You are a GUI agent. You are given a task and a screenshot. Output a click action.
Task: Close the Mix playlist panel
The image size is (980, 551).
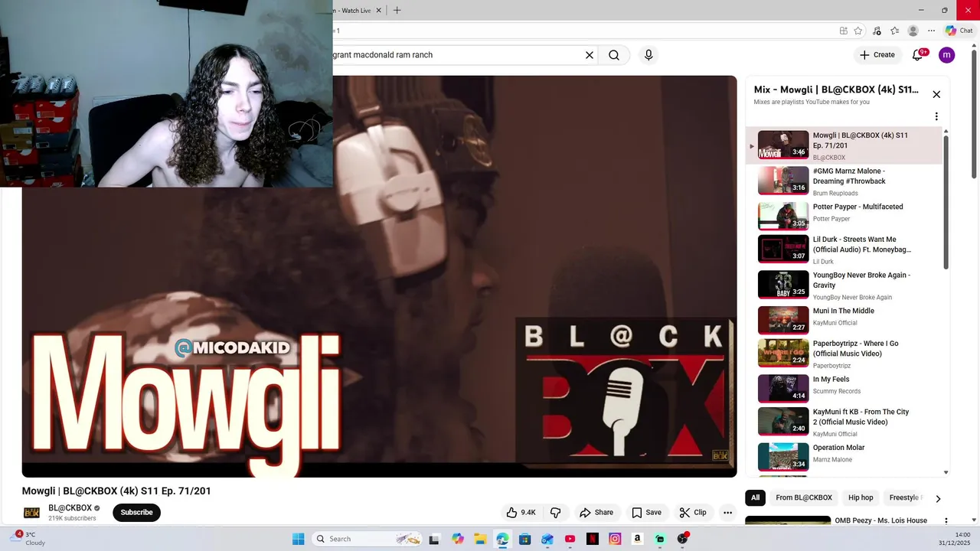tap(936, 94)
